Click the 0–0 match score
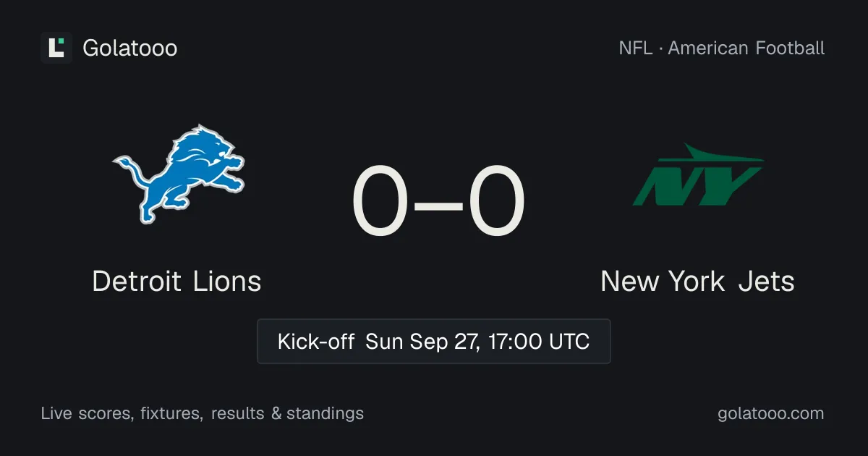This screenshot has width=868, height=456. 438,202
